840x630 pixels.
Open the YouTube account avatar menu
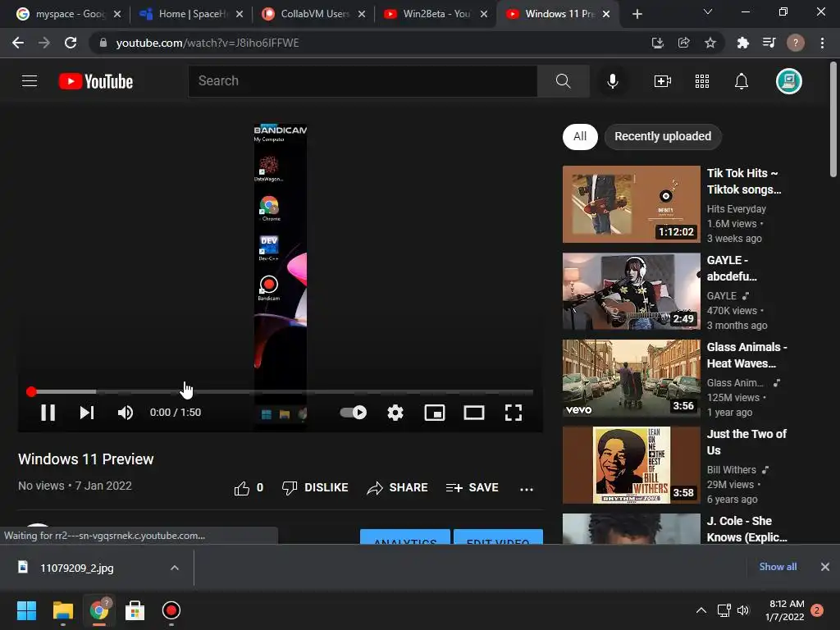788,81
